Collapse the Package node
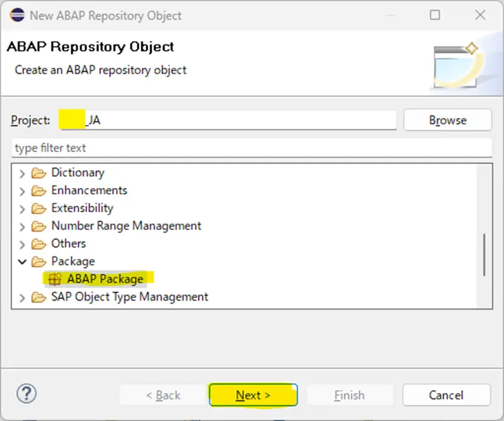Viewport: 504px width, 421px height. pos(22,262)
